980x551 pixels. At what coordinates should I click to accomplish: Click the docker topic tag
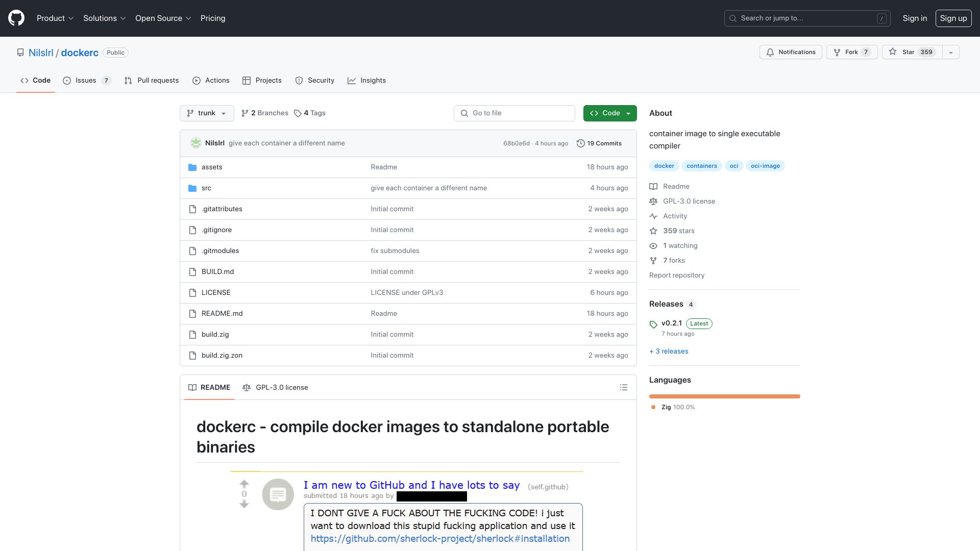click(664, 166)
